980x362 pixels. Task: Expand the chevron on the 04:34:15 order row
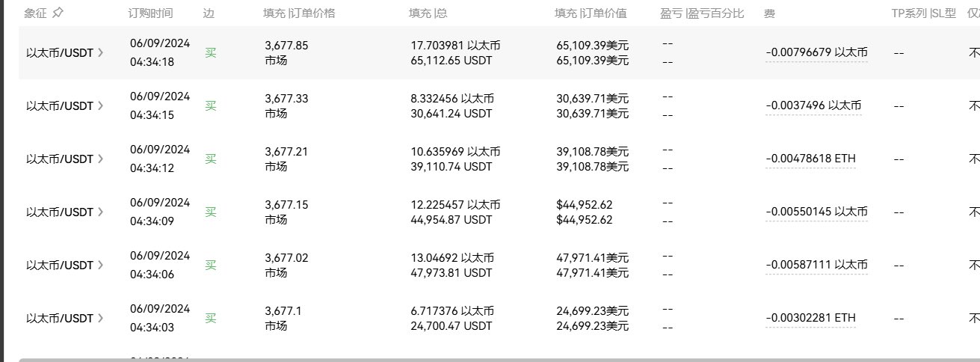click(x=101, y=106)
